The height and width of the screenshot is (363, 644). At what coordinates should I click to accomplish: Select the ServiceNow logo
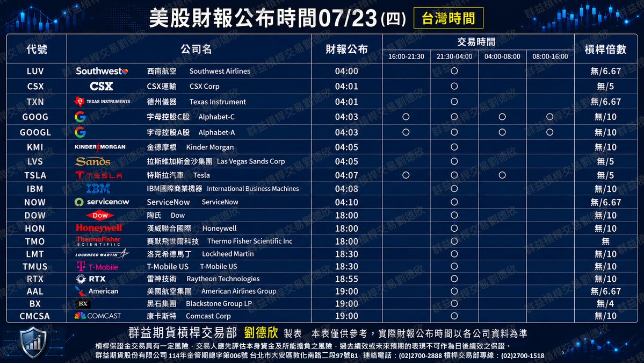point(102,202)
